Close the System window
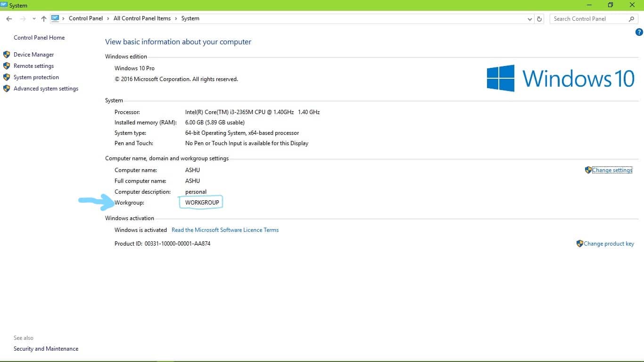The width and height of the screenshot is (644, 362). tap(632, 5)
